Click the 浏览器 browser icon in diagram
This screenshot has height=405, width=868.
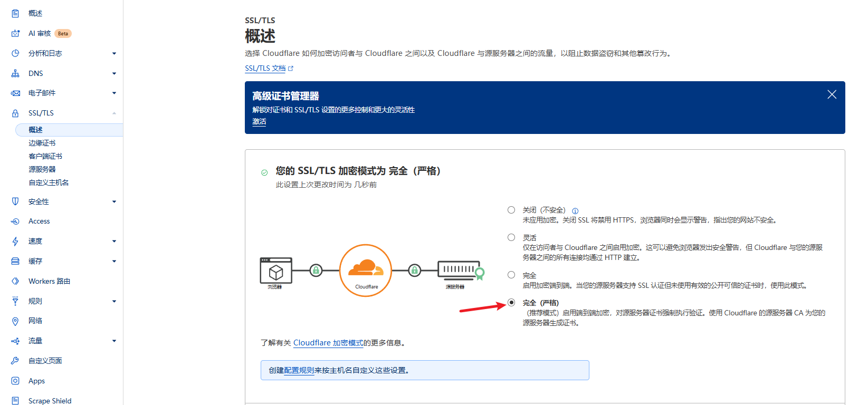pos(276,271)
